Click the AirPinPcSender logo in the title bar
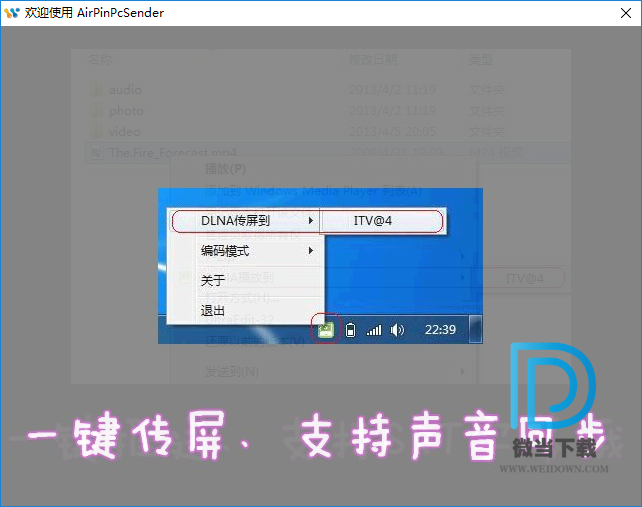This screenshot has width=642, height=507. pos(12,13)
